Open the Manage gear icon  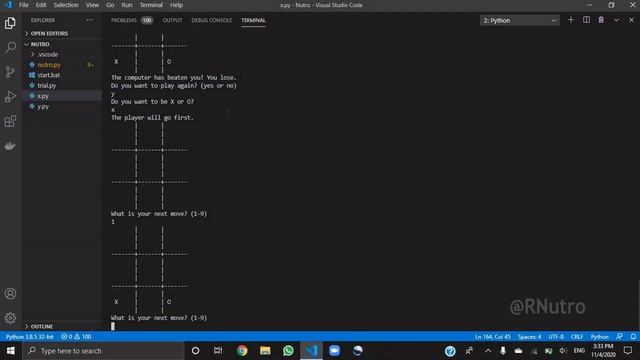[x=10, y=318]
